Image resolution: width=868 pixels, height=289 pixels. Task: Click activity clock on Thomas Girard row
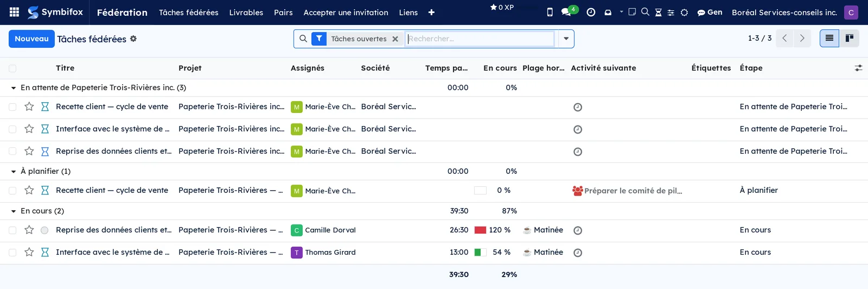coord(578,253)
